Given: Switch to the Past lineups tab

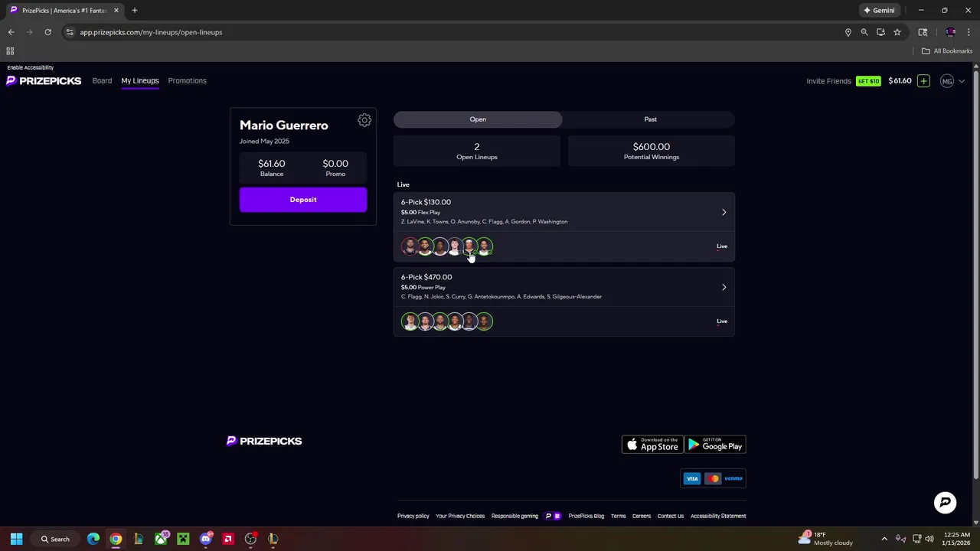Looking at the screenshot, I should [650, 119].
